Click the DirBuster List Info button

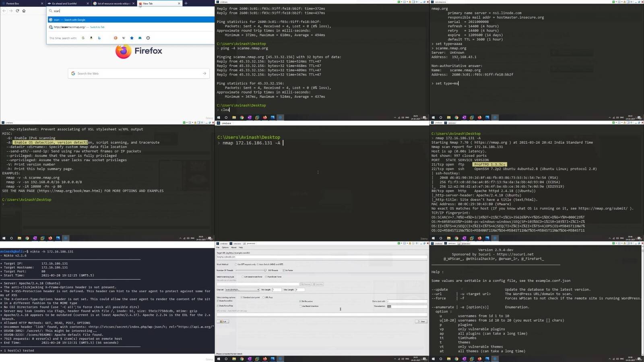click(x=318, y=284)
